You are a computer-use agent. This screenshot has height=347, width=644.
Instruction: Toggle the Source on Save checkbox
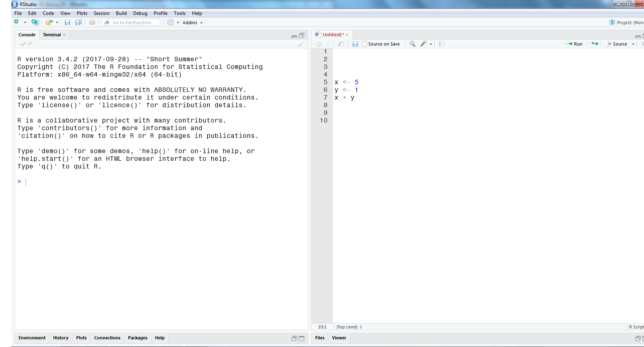click(364, 44)
